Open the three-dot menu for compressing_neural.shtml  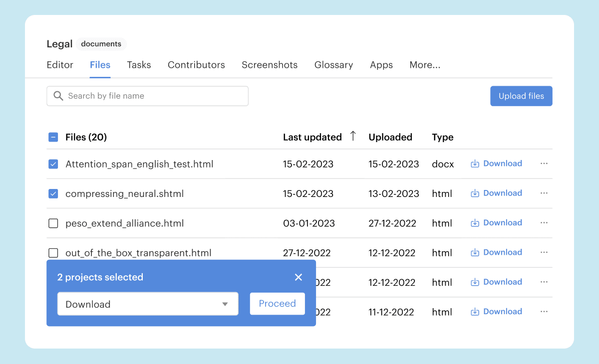point(544,193)
